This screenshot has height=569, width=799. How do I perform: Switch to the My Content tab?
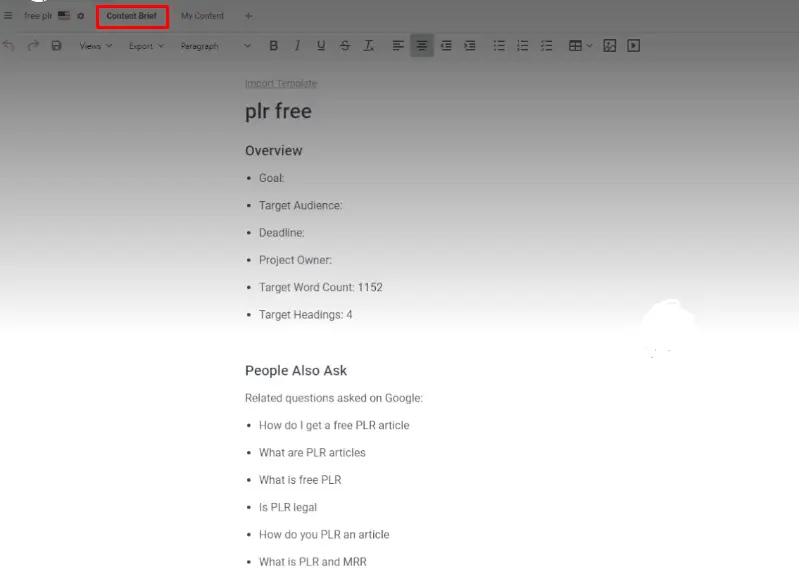pyautogui.click(x=202, y=16)
